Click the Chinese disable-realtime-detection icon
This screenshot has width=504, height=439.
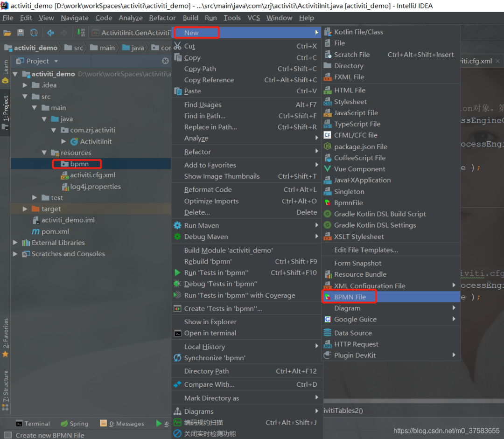[x=177, y=433]
